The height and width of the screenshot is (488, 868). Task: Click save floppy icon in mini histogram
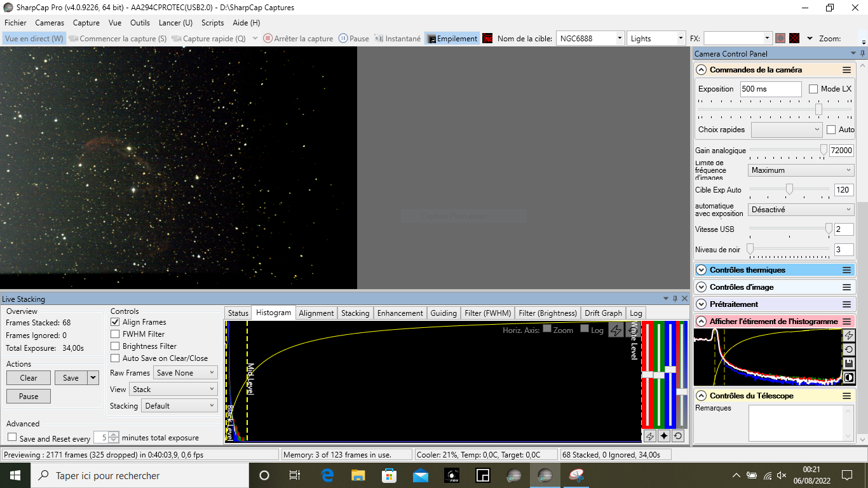click(849, 363)
